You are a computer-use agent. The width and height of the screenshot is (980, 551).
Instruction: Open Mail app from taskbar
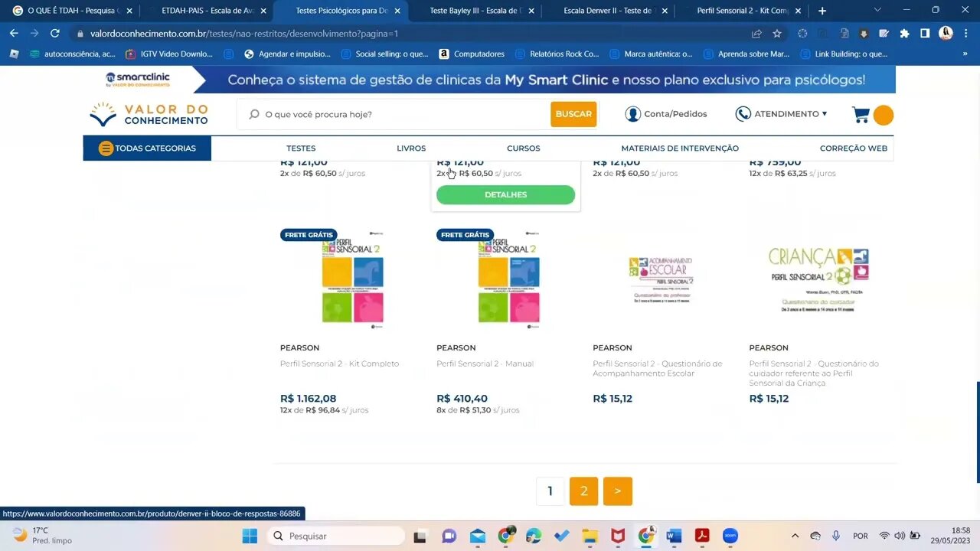pyautogui.click(x=478, y=536)
